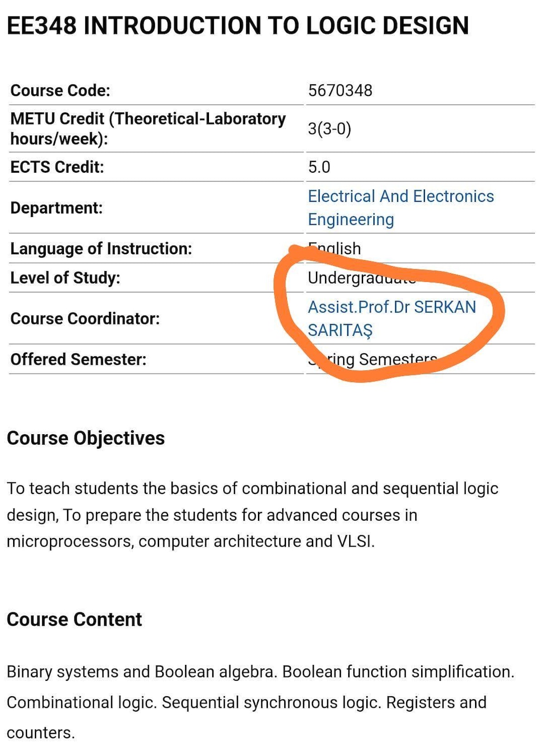The image size is (544, 756).
Task: Click the Course Objectives heading
Action: point(86,438)
